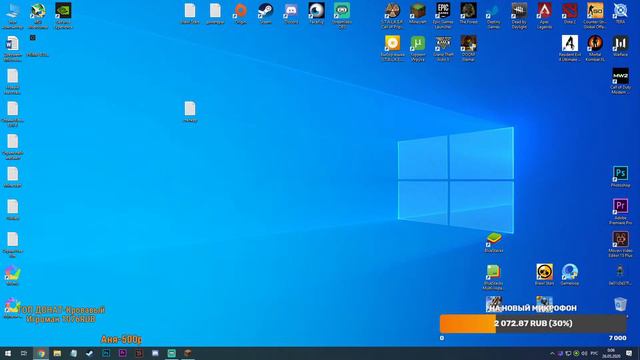Select the Resident Evil 4 shortcut

[x=569, y=48]
